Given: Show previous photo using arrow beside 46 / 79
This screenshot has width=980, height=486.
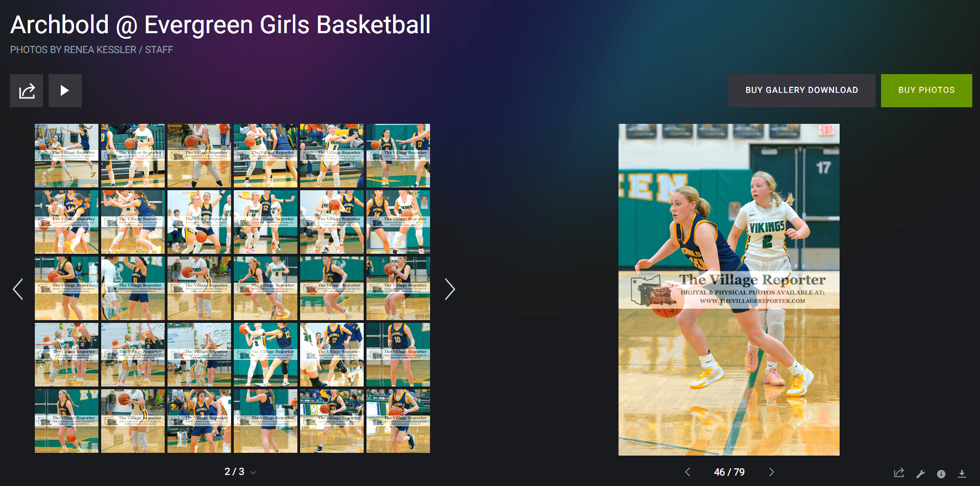Looking at the screenshot, I should (688, 472).
